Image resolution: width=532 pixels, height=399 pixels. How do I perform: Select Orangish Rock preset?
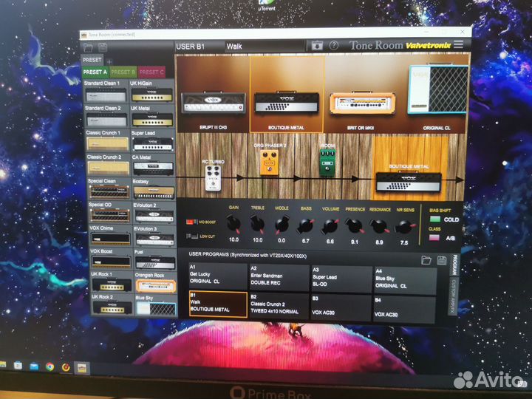[156, 282]
